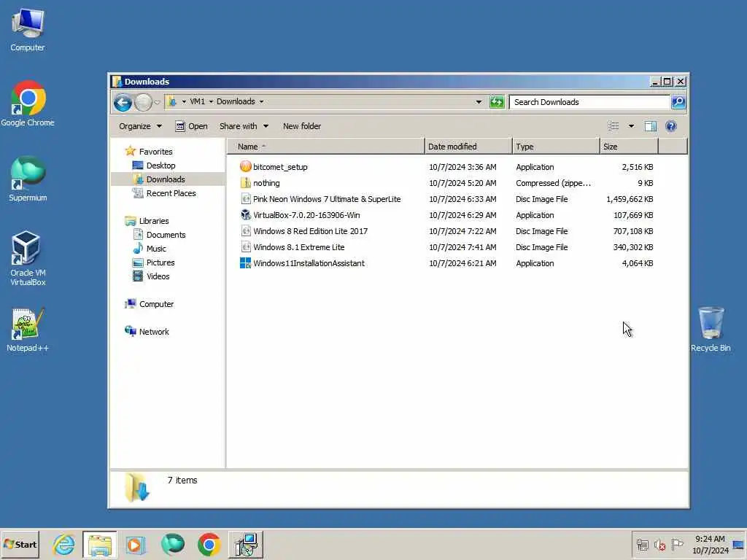Select Oracle VM VirtualBox desktop shortcut
747x560 pixels.
coord(28,258)
